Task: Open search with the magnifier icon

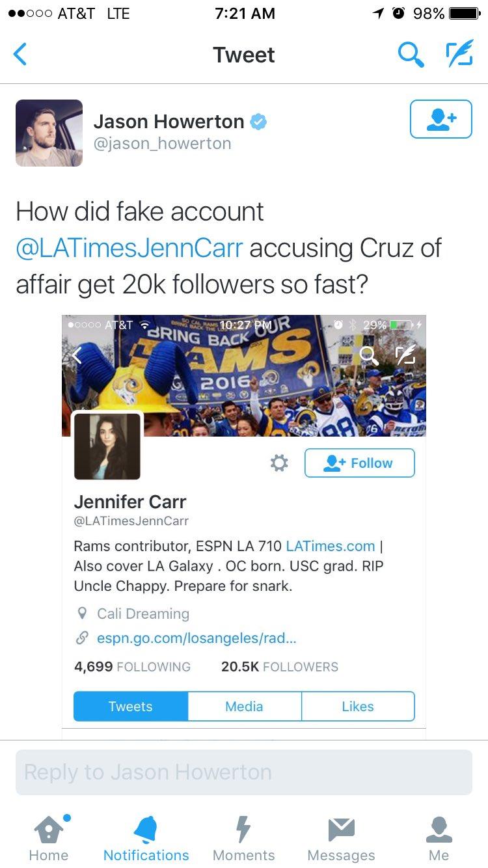Action: [411, 55]
